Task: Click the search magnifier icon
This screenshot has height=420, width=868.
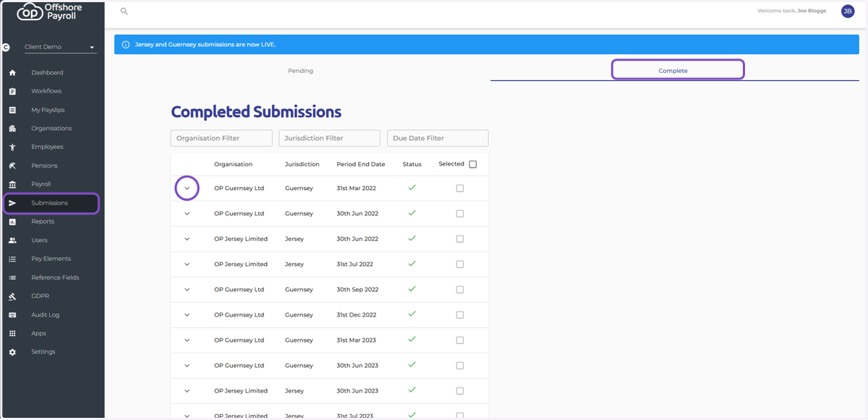Action: pos(124,12)
